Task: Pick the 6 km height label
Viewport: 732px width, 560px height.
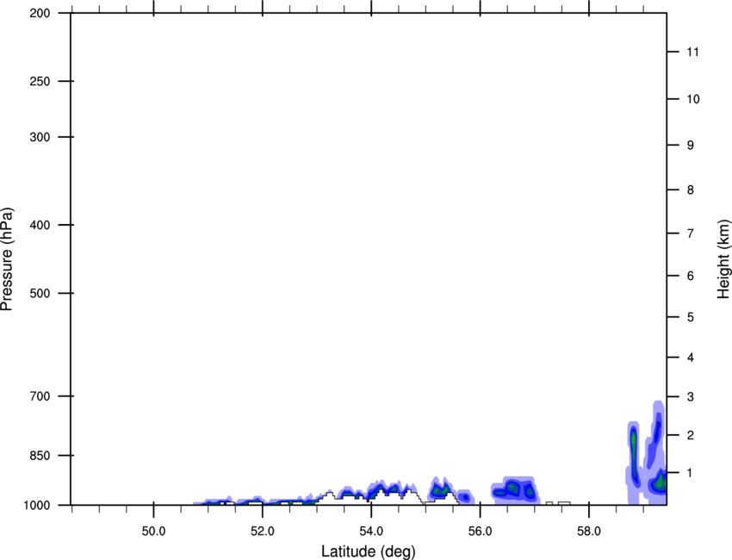Action: pyautogui.click(x=691, y=276)
